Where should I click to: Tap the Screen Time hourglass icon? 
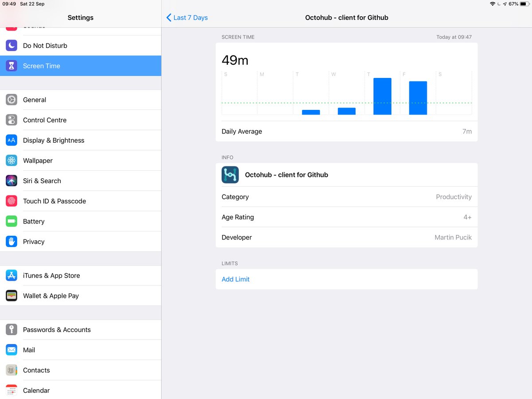pos(12,66)
